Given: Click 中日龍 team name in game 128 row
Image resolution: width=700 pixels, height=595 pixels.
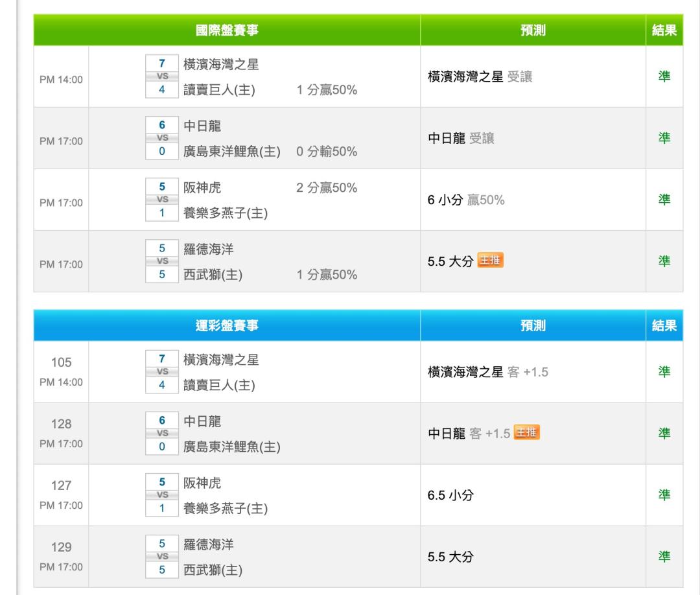Looking at the screenshot, I should point(202,421).
